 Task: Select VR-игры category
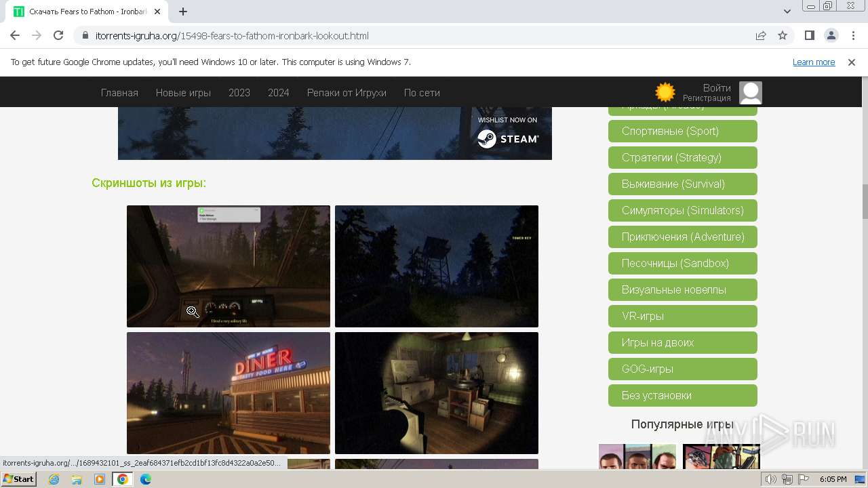[683, 316]
